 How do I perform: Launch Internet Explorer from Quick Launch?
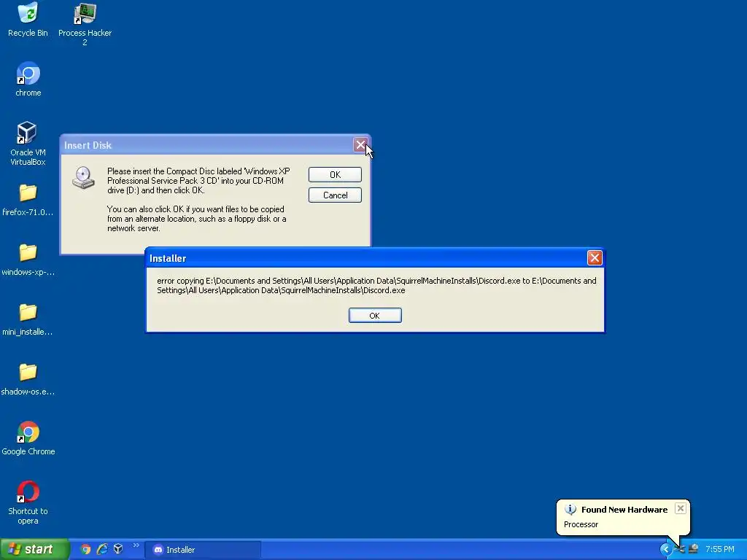102,549
